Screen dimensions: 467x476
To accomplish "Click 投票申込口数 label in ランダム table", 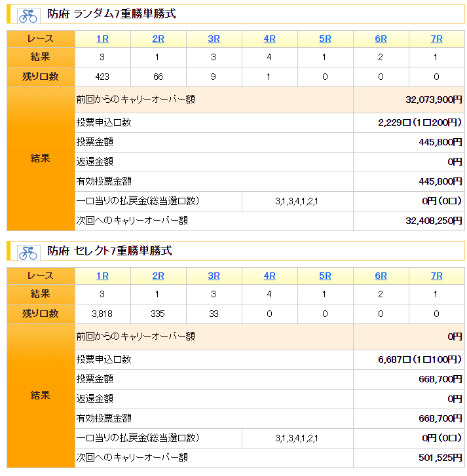I will (104, 122).
